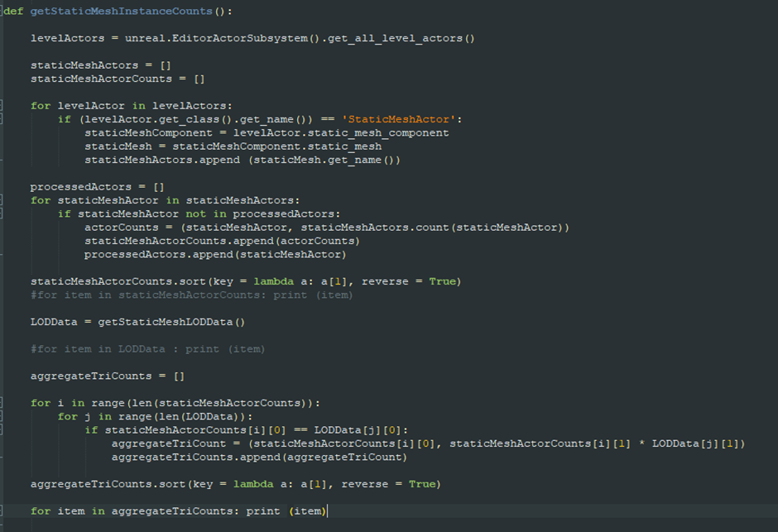The width and height of the screenshot is (778, 532).
Task: Click the orange string 'StaticMeshActor'
Action: pos(399,119)
